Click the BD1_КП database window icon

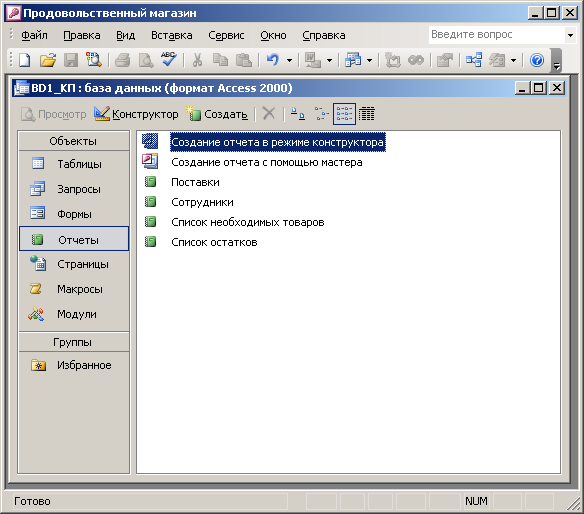click(x=21, y=88)
